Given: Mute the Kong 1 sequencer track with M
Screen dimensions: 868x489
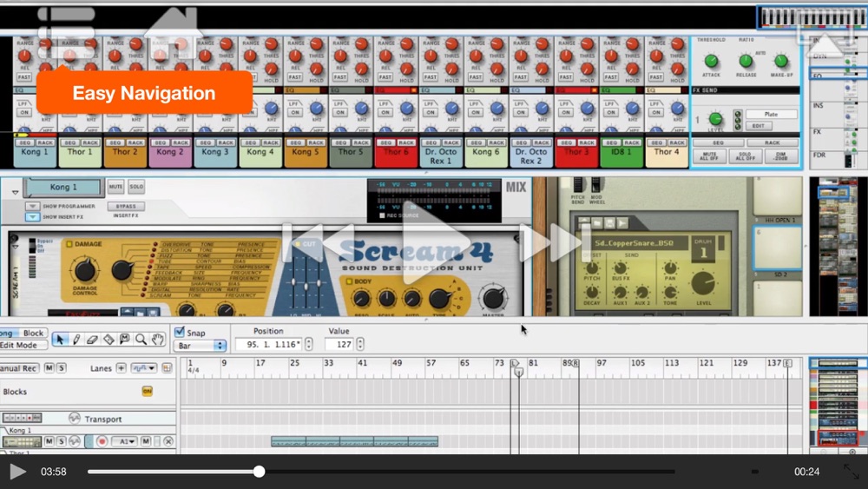Looking at the screenshot, I should 49,441.
